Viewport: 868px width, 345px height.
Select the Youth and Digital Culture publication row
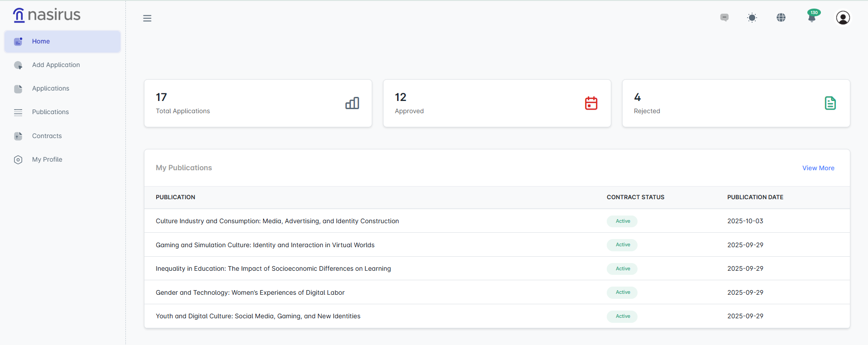pyautogui.click(x=258, y=316)
